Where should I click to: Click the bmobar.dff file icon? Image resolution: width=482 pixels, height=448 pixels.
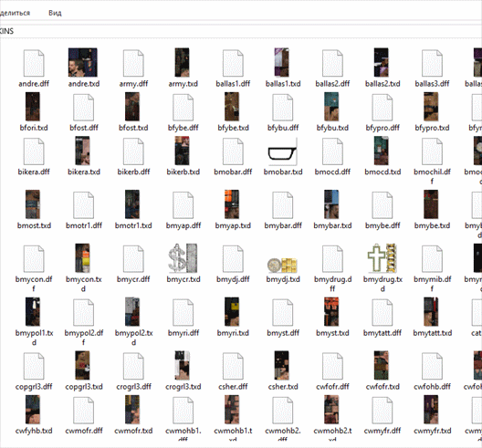click(233, 151)
